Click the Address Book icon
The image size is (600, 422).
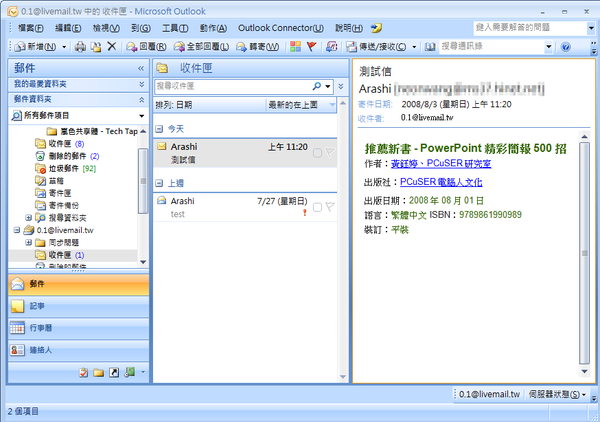coord(430,47)
